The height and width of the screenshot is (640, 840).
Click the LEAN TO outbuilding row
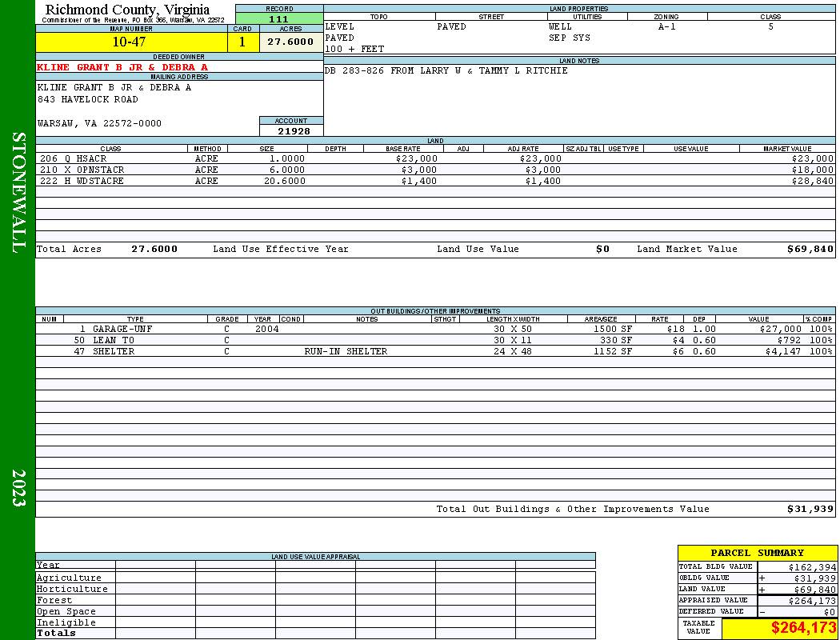(x=435, y=340)
